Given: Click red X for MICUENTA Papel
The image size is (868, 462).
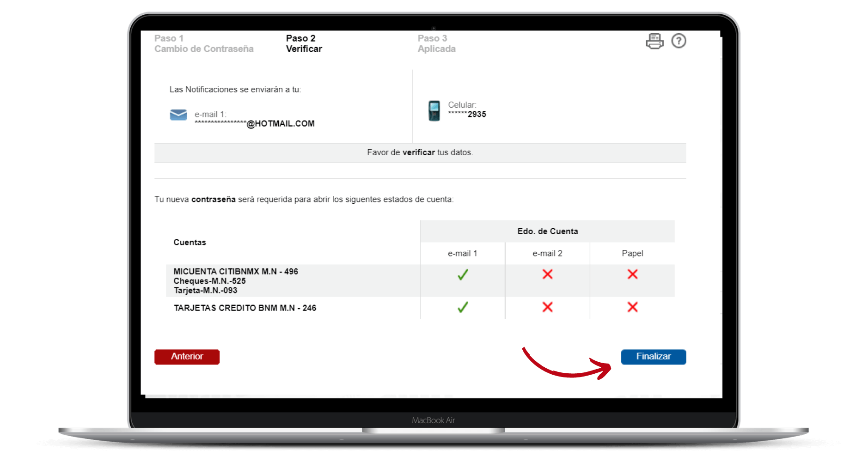Looking at the screenshot, I should [x=632, y=274].
